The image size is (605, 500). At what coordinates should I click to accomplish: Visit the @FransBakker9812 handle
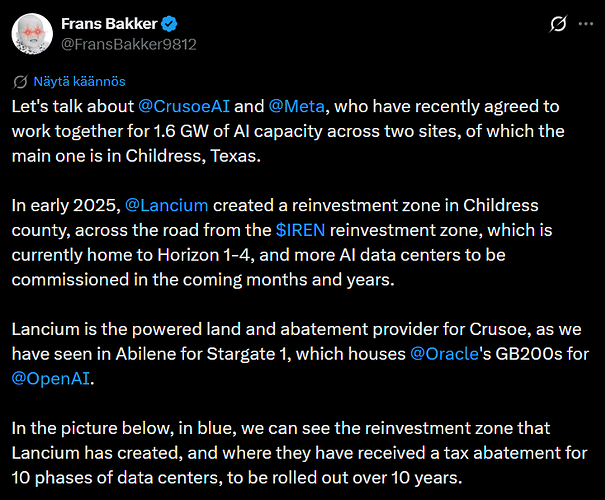coord(129,44)
